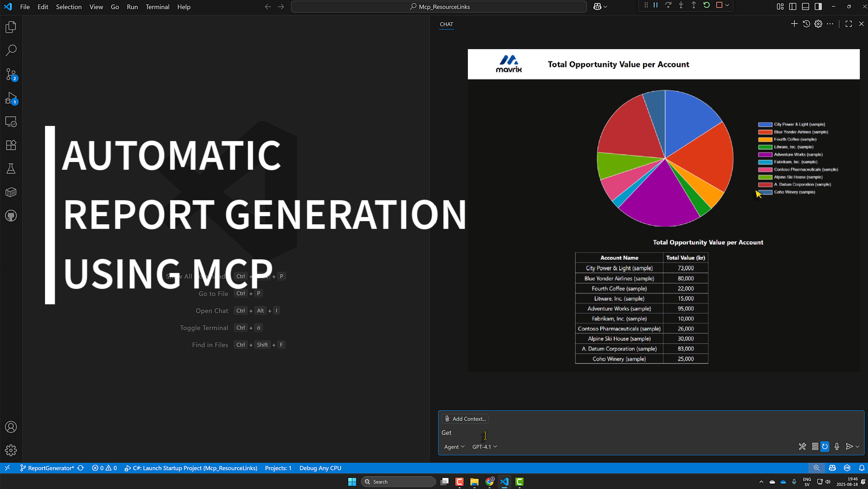Open File Explorer from the taskbar
Viewport: 868px width, 489px height.
click(x=474, y=482)
